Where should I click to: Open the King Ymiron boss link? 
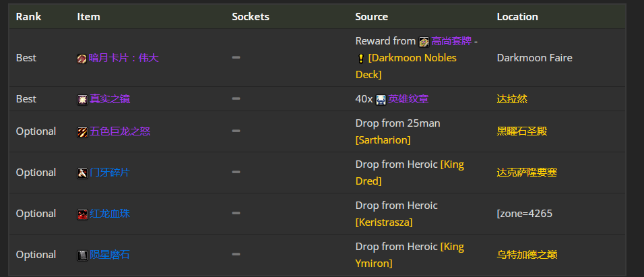click(410, 255)
